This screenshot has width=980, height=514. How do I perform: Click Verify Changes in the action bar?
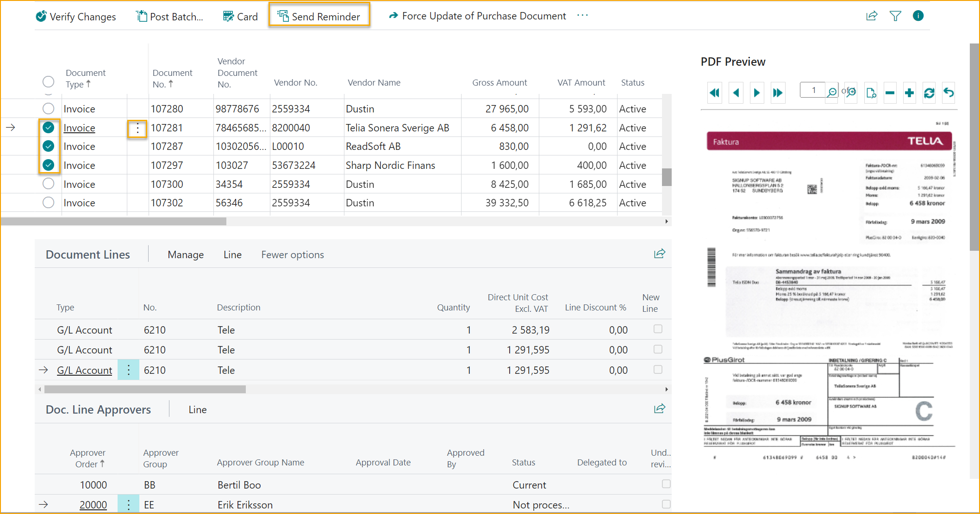(x=76, y=17)
